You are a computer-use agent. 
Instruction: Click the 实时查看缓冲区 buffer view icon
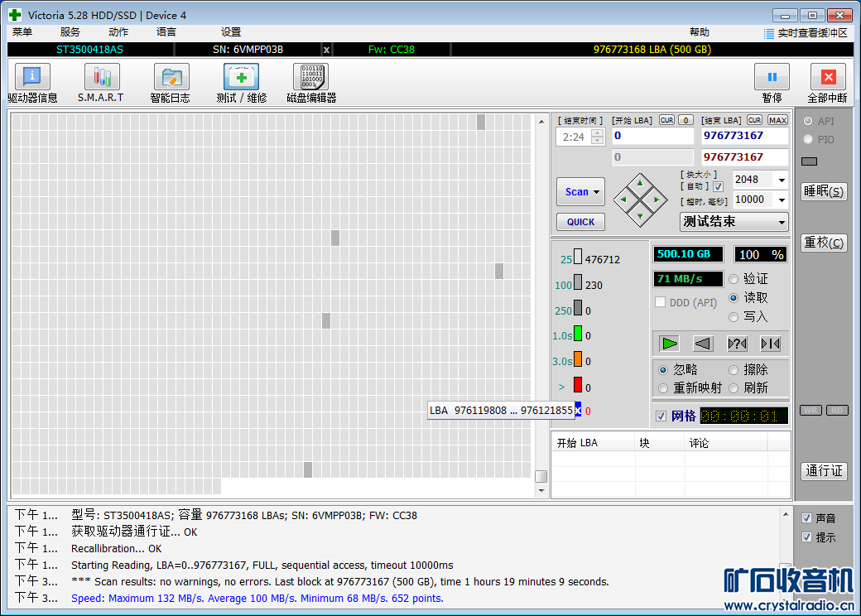click(769, 33)
